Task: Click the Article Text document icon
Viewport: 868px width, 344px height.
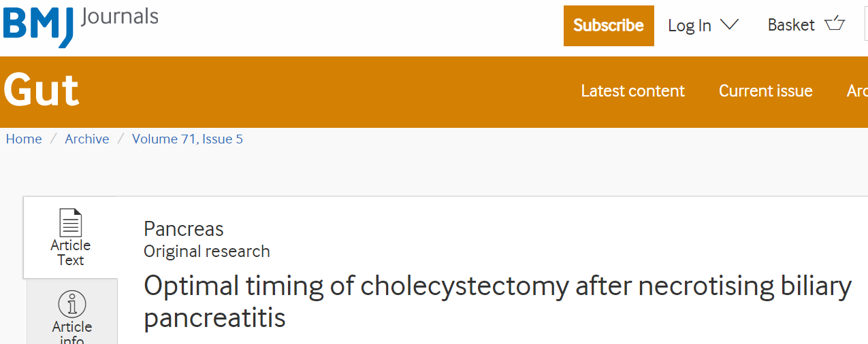Action: (70, 223)
